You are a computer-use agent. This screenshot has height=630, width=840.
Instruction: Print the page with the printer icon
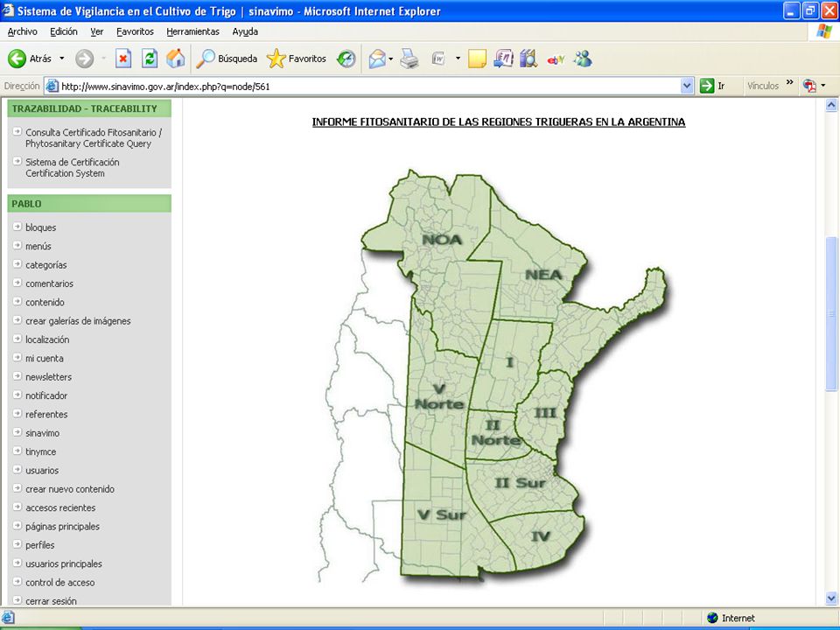pos(409,59)
